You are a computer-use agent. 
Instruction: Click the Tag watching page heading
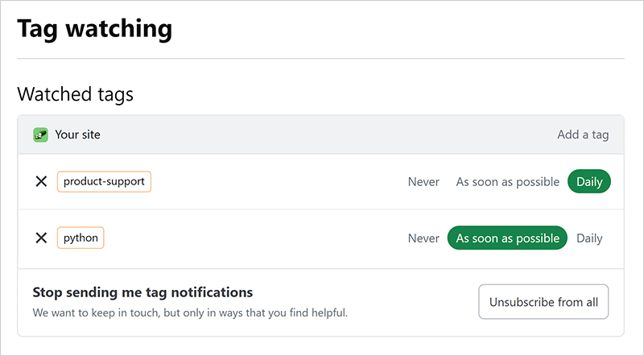tap(95, 29)
